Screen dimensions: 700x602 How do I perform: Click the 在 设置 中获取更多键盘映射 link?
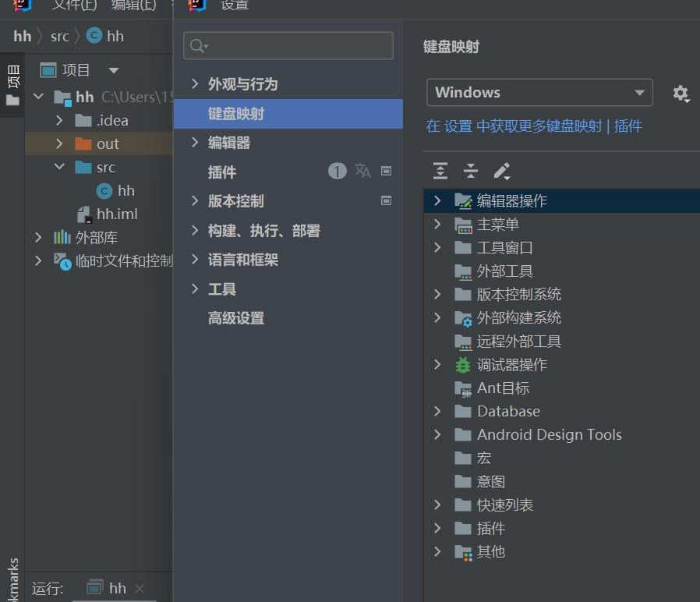[514, 126]
